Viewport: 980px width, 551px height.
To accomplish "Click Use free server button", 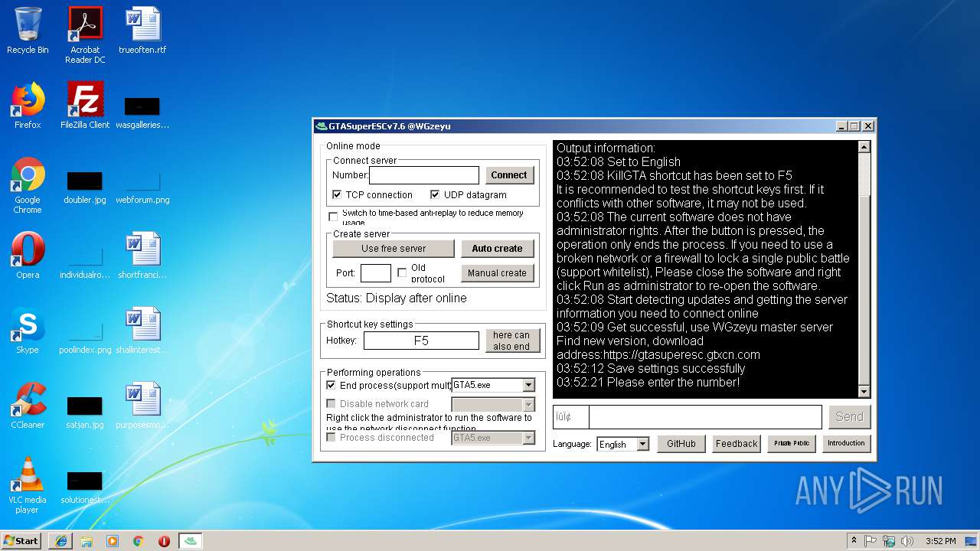I will pyautogui.click(x=394, y=249).
